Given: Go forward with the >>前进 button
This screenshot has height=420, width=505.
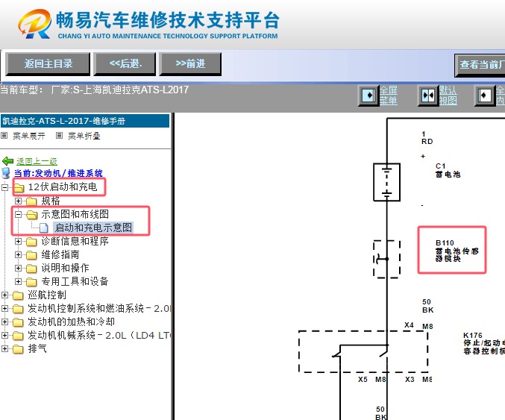Looking at the screenshot, I should click(190, 63).
